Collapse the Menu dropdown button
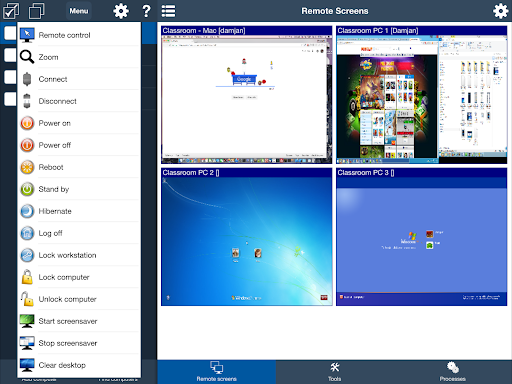512x384 pixels. coord(79,11)
